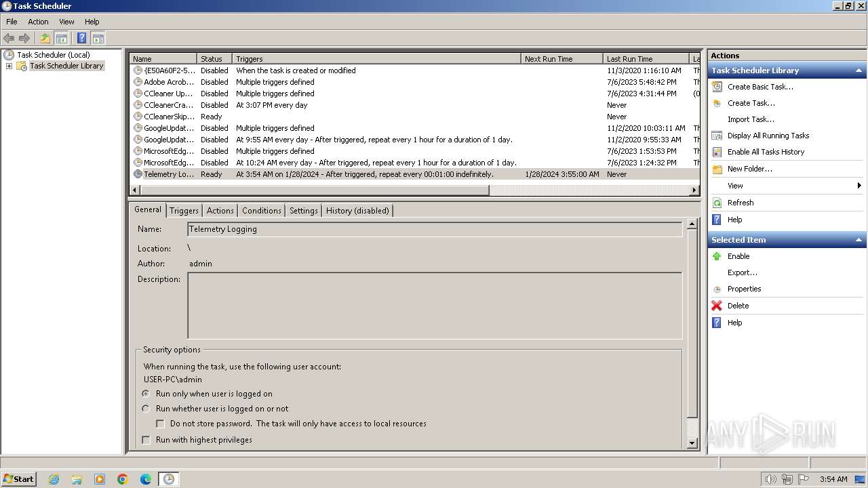Viewport: 868px width, 488px height.
Task: Click the Create Task icon
Action: [x=717, y=103]
